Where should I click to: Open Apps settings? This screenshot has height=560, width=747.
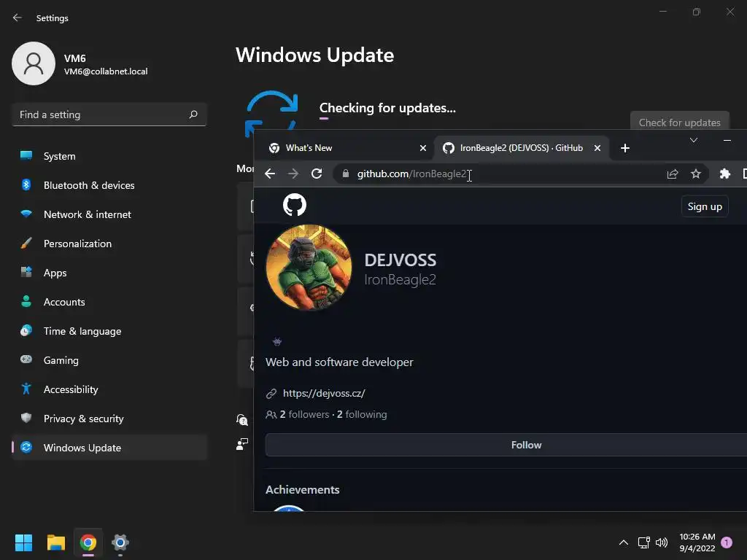coord(109,273)
